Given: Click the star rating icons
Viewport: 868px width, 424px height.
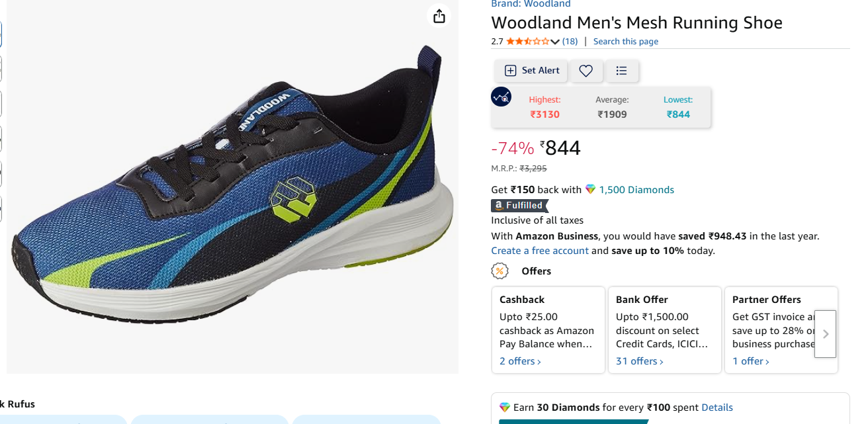Looking at the screenshot, I should pyautogui.click(x=527, y=42).
